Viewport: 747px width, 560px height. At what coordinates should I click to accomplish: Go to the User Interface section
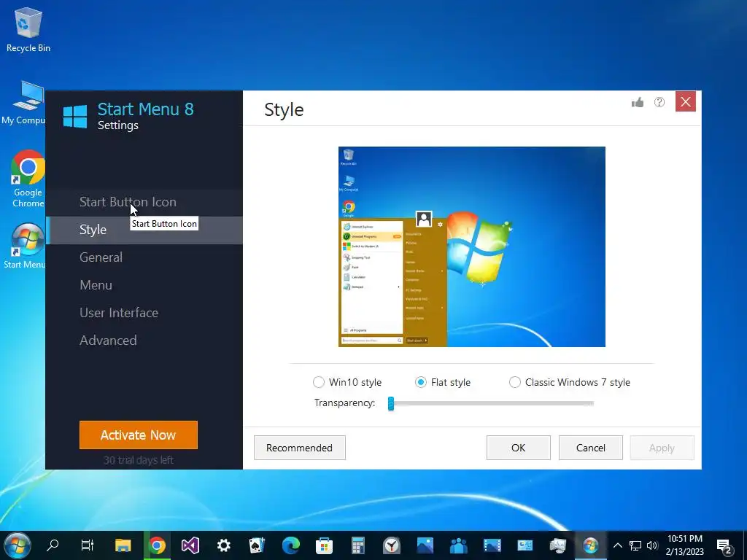click(144, 313)
